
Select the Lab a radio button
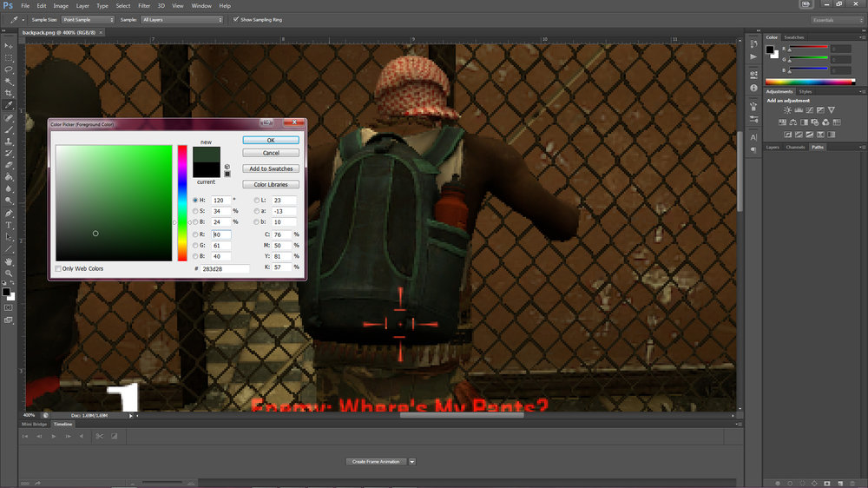click(x=256, y=211)
